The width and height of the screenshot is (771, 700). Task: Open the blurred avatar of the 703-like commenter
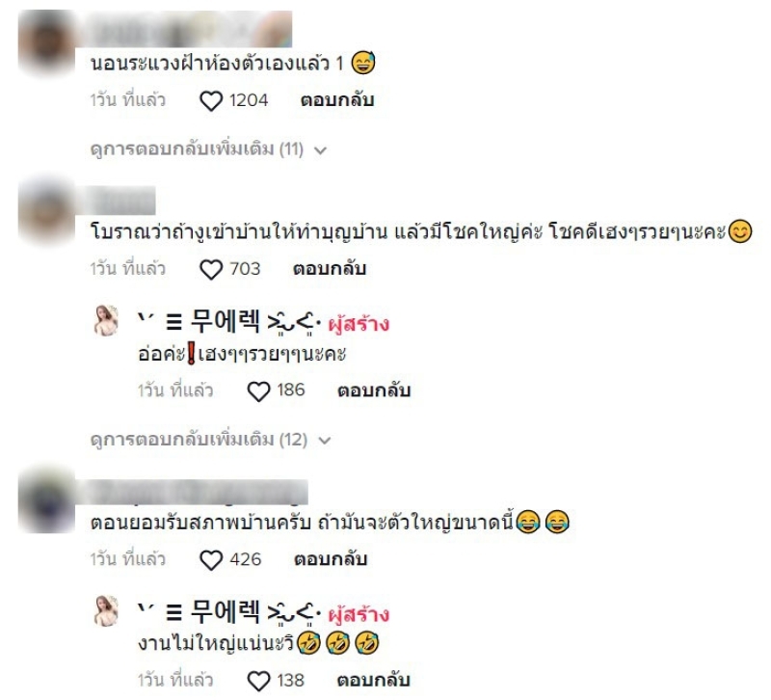tap(46, 212)
